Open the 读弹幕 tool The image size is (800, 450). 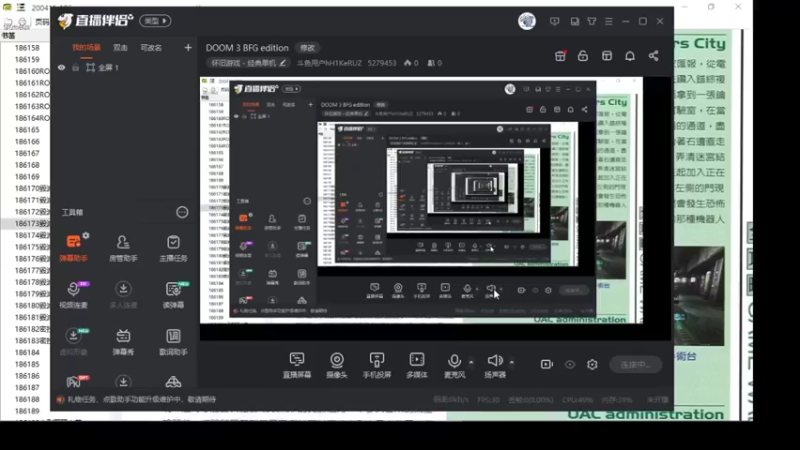[173, 295]
